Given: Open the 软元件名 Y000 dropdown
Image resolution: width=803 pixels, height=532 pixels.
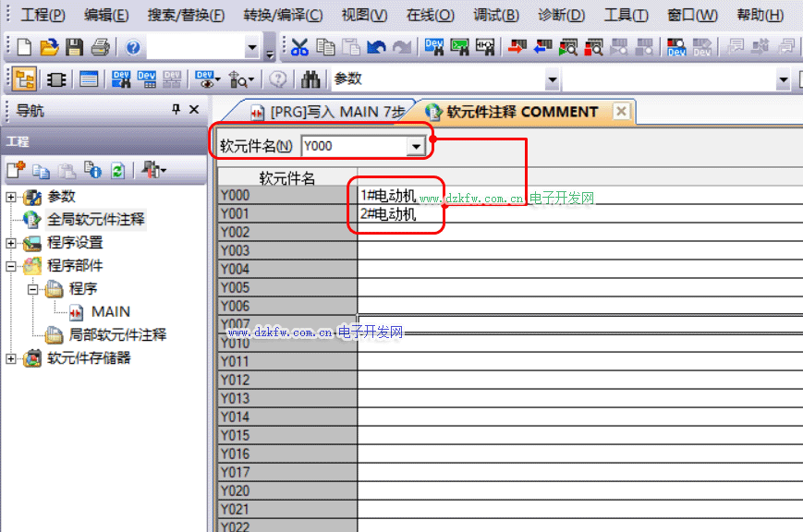Looking at the screenshot, I should (416, 146).
